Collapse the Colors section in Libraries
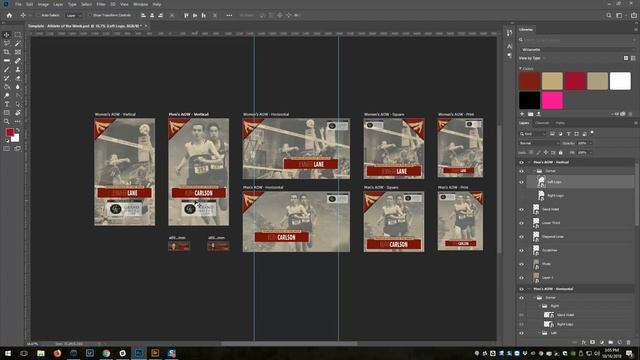The height and width of the screenshot is (360, 640). pyautogui.click(x=520, y=69)
